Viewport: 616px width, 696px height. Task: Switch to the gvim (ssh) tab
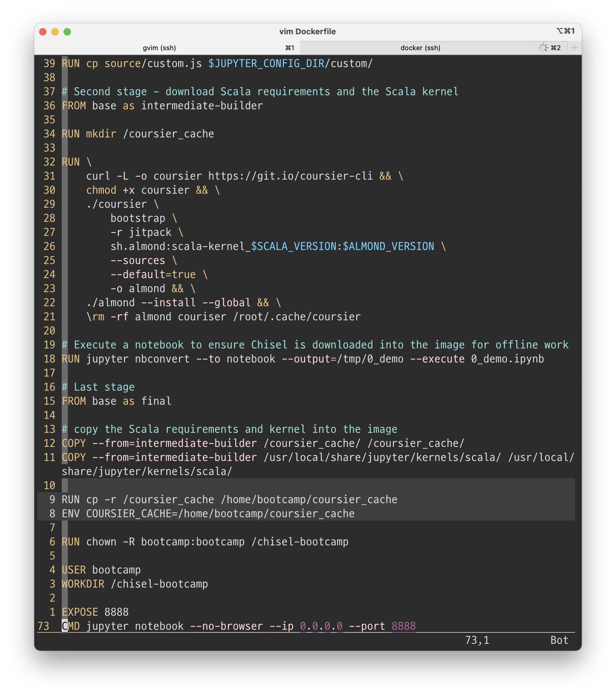pyautogui.click(x=167, y=48)
